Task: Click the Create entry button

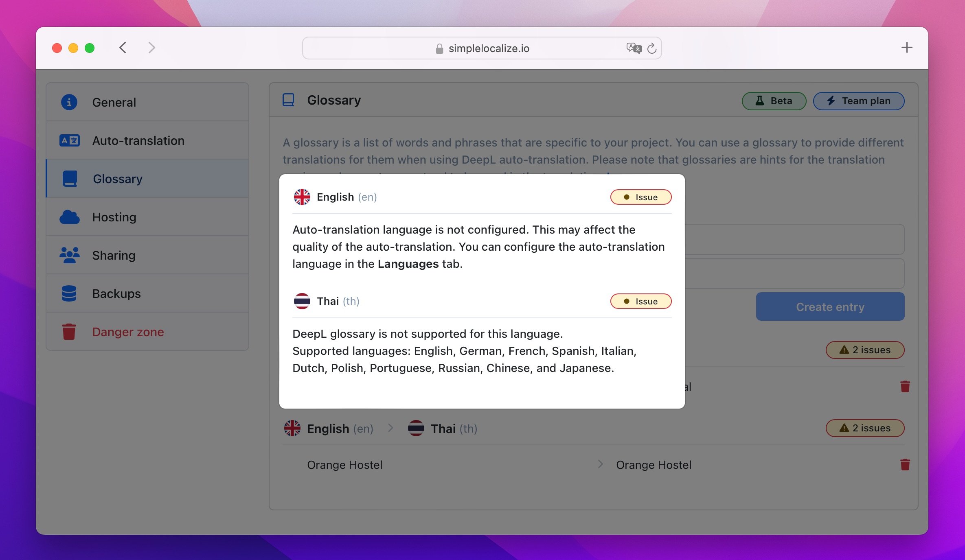Action: tap(830, 306)
